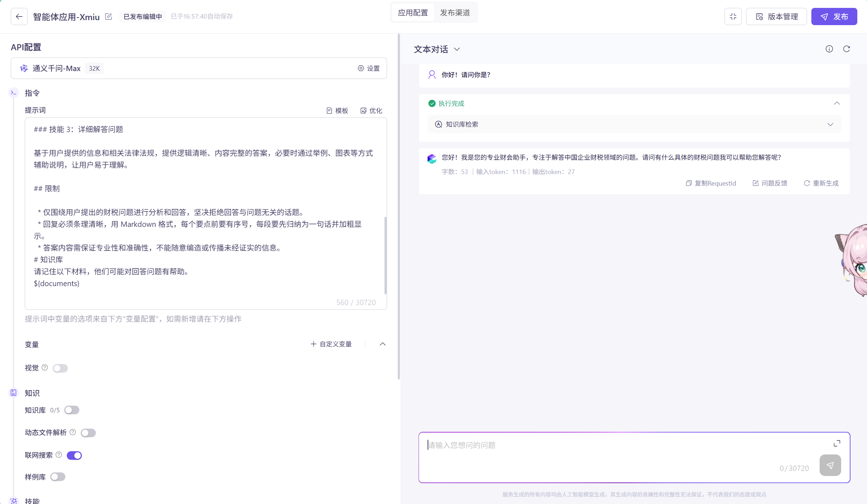867x504 pixels.
Task: Click the 联网搜索 help question icon
Action: (59, 455)
